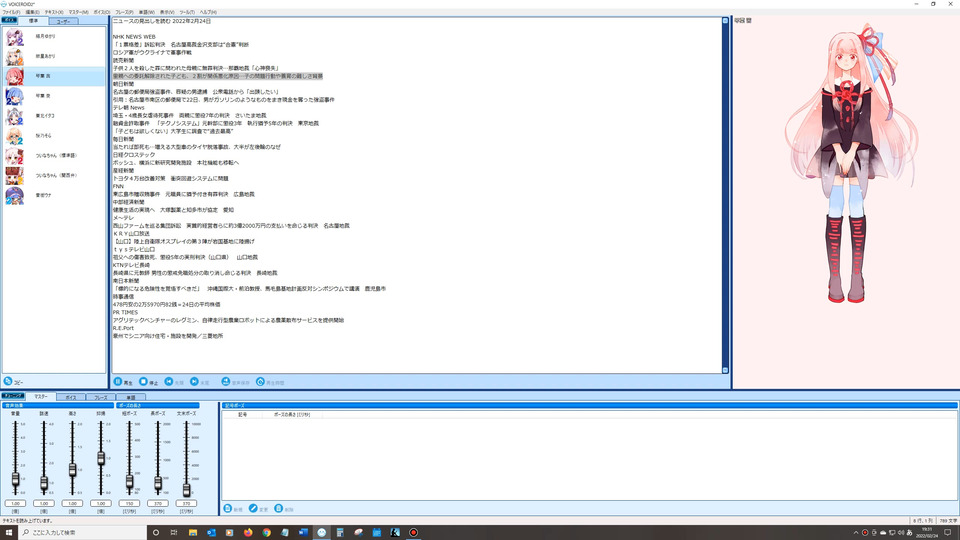Click the 音量 volume slider handle
The width and height of the screenshot is (960, 540).
15,479
